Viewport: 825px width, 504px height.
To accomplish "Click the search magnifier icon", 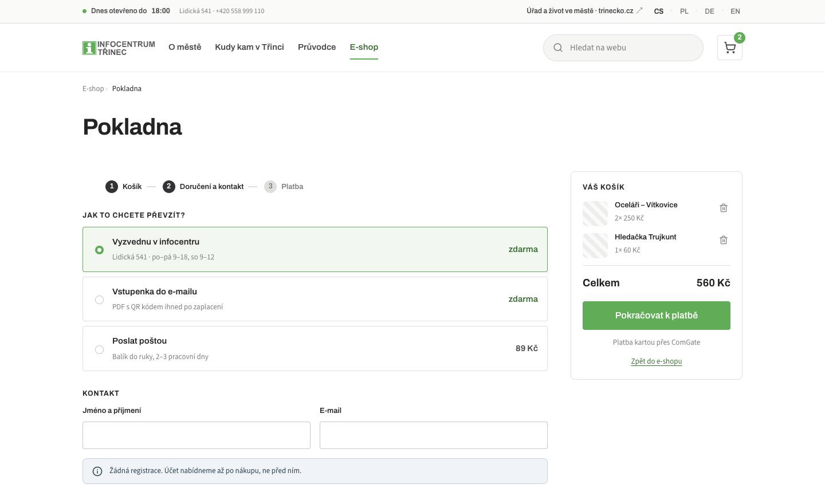I will 557,48.
